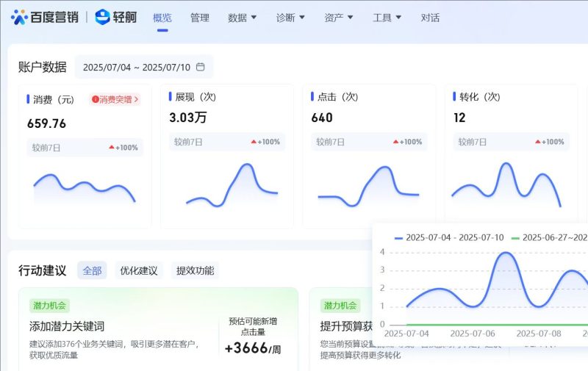Screen dimensions: 588x371
Task: Click the 消费突增 warning tag
Action: (115, 99)
